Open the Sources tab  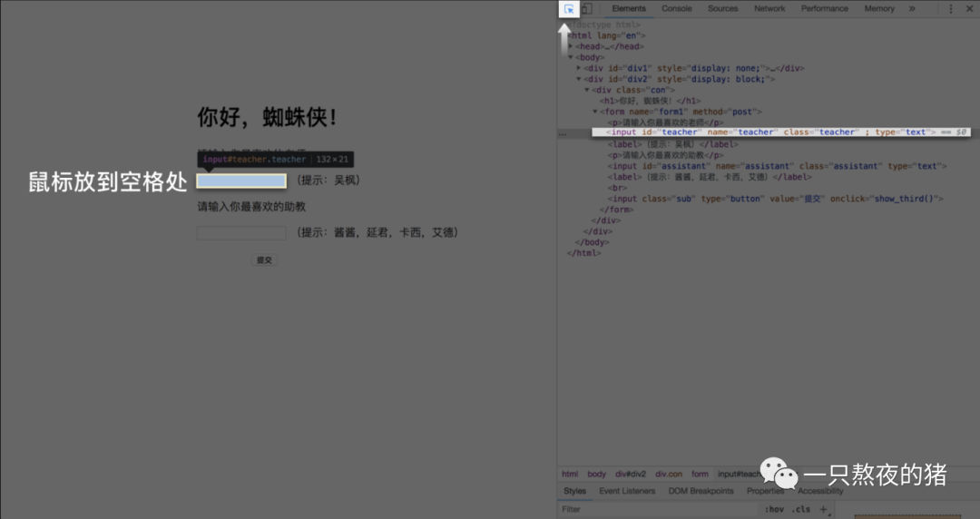point(722,9)
